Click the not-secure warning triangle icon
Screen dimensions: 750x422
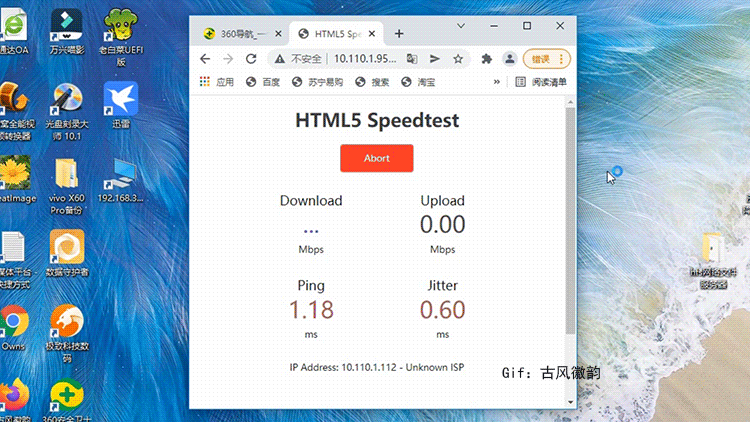pyautogui.click(x=279, y=59)
